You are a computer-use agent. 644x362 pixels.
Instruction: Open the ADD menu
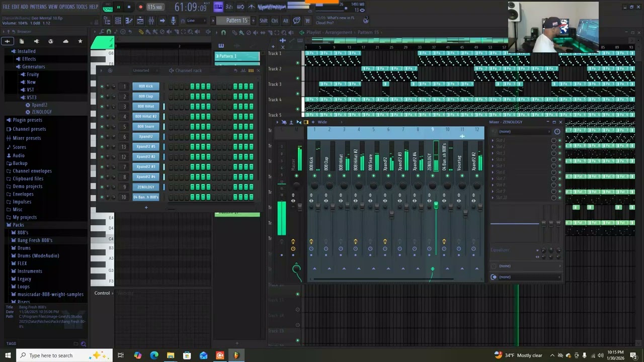click(x=24, y=7)
